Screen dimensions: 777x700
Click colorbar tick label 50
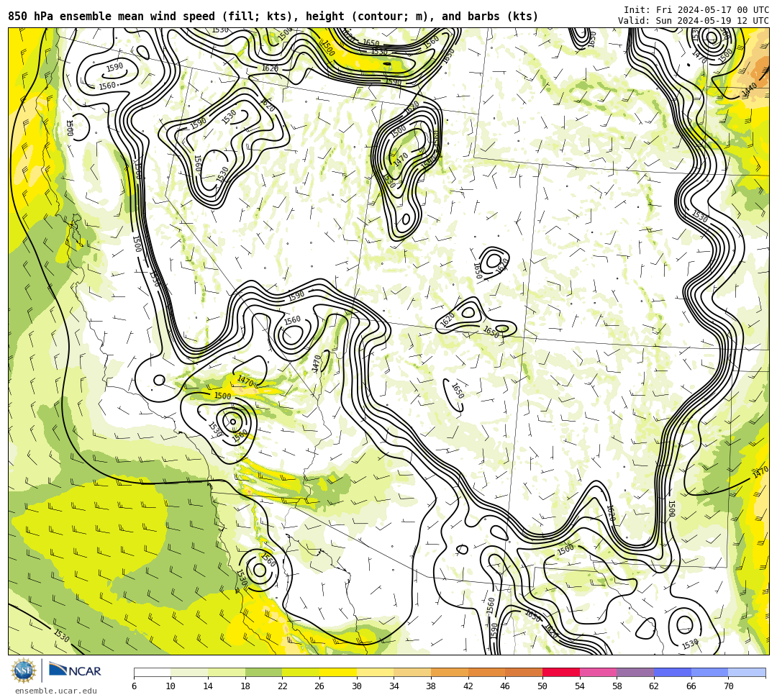542,686
